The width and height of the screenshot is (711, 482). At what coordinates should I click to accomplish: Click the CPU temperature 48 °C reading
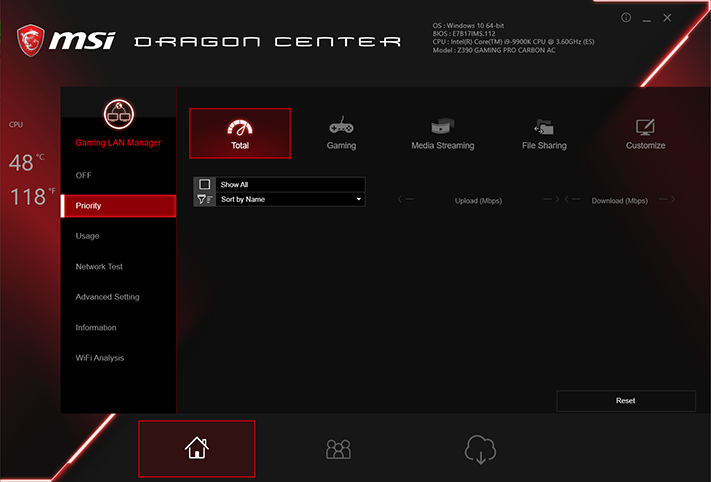(x=26, y=163)
